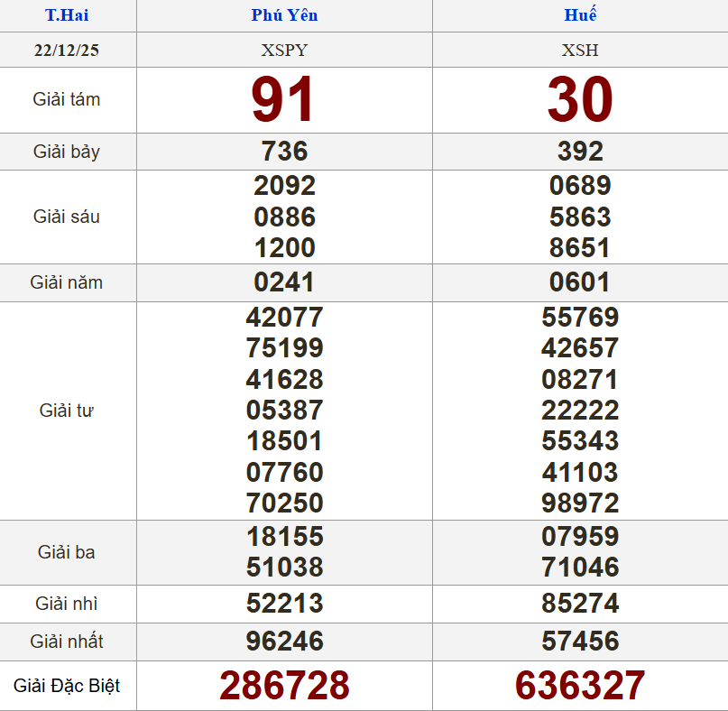This screenshot has height=711, width=728.
Task: Click the date 22/12/25 cell
Action: 67,51
